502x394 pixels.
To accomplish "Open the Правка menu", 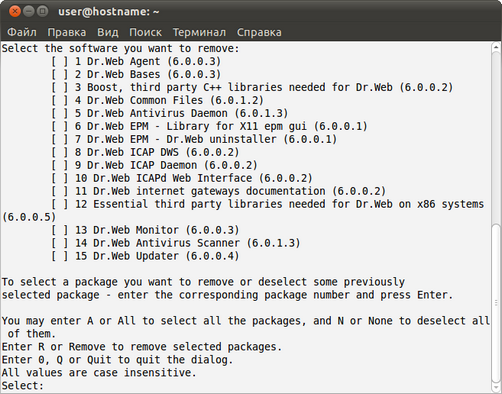I will pyautogui.click(x=67, y=32).
